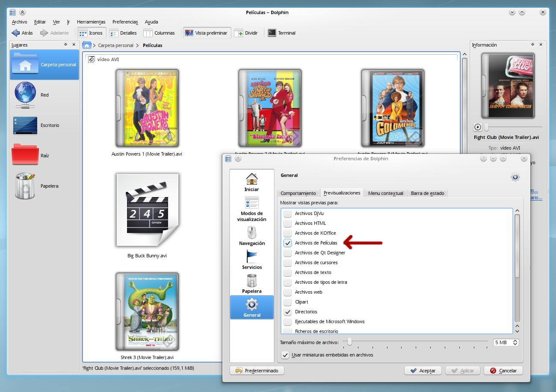Select Carpeta personal in Lugares panel
This screenshot has width=556, height=392.
point(44,65)
